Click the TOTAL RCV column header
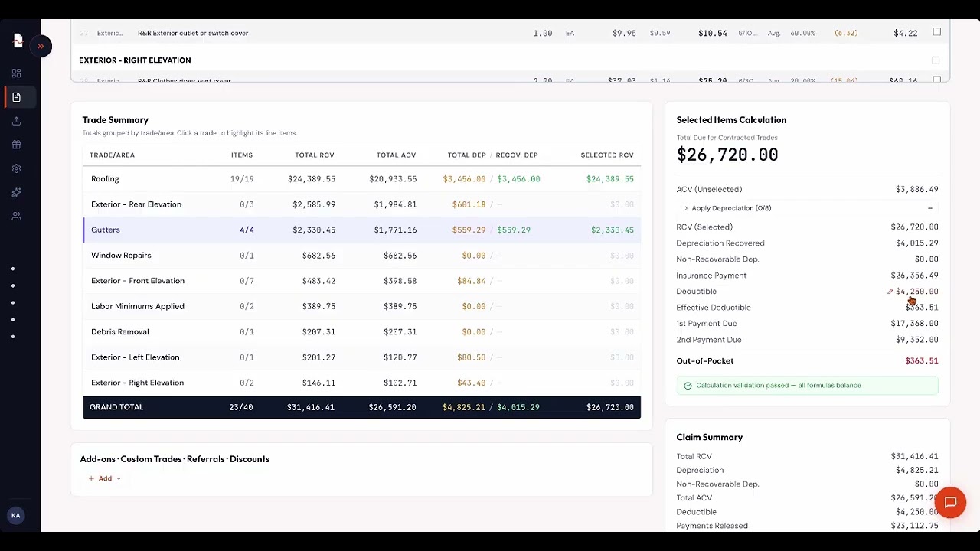Viewport: 980px width, 551px height. pyautogui.click(x=315, y=155)
